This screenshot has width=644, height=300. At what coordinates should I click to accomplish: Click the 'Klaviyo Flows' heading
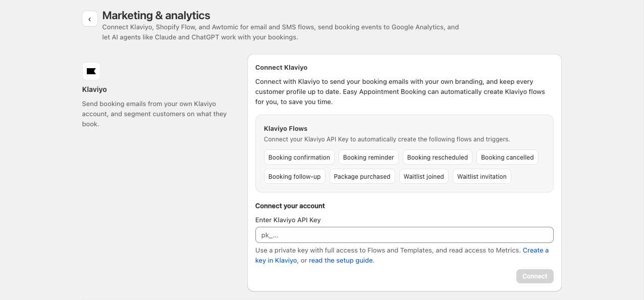point(286,128)
